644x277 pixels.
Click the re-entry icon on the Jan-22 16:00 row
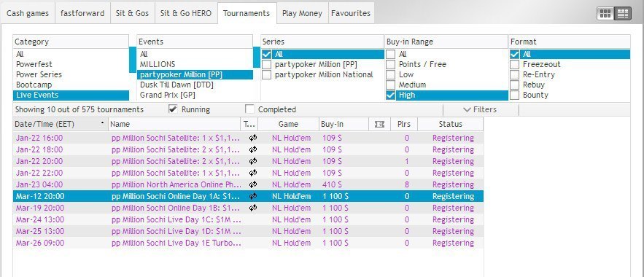(x=252, y=138)
